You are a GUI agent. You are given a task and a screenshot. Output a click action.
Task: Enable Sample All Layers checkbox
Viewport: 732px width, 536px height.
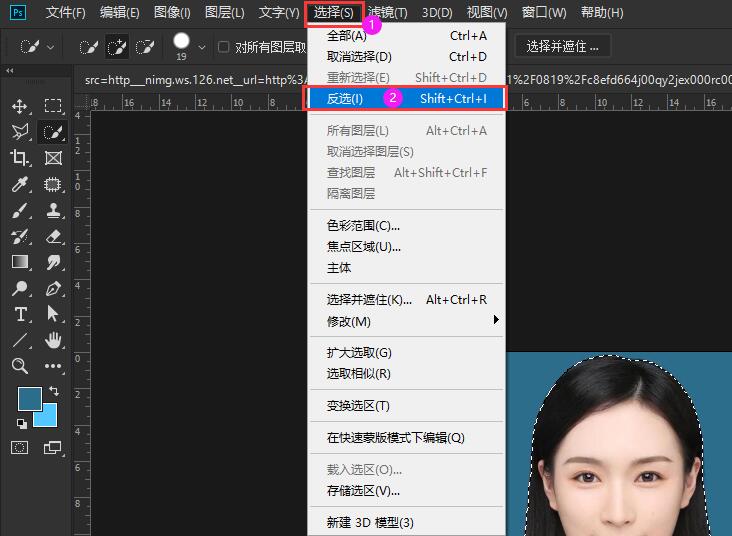[224, 47]
